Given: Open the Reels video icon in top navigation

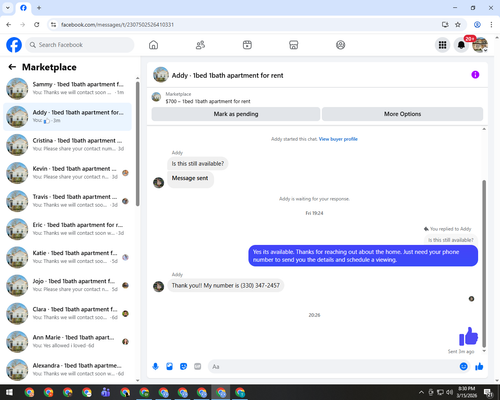Looking at the screenshot, I should [x=247, y=45].
